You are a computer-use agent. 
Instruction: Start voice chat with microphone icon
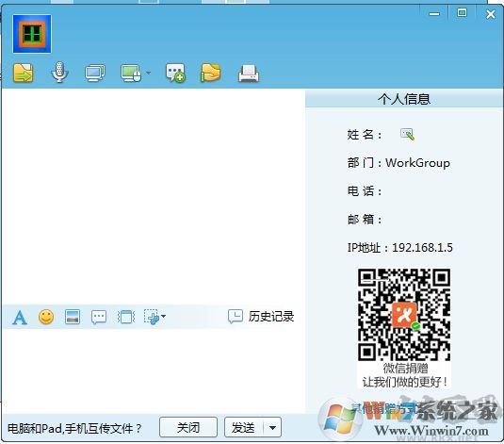(59, 73)
